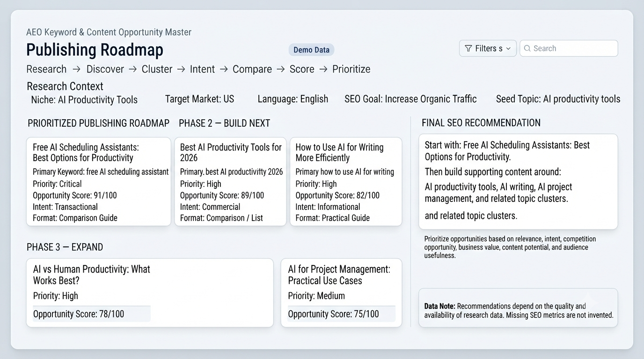Go to the Discover workflow step
This screenshot has height=359, width=644.
105,69
